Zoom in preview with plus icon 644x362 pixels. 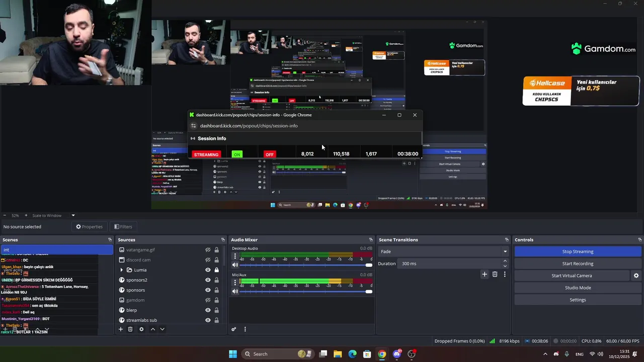click(26, 215)
